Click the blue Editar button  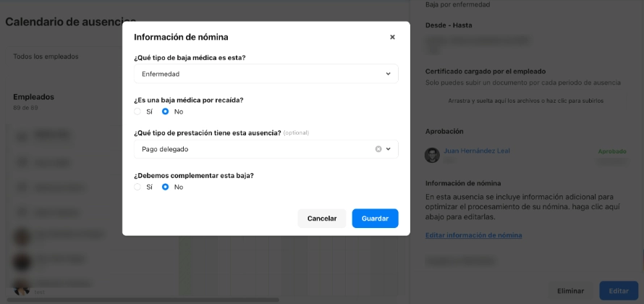619,291
